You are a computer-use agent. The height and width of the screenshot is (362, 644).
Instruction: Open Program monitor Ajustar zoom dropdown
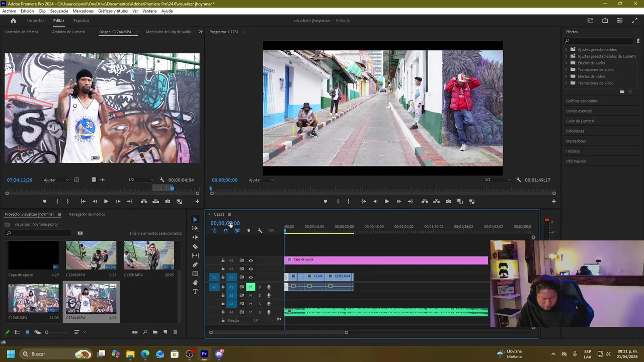coord(261,180)
